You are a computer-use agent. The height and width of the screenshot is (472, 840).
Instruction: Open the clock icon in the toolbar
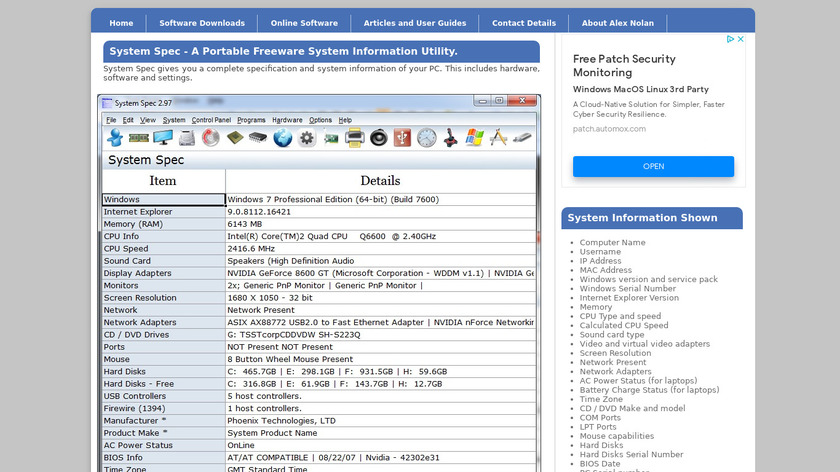[x=427, y=138]
